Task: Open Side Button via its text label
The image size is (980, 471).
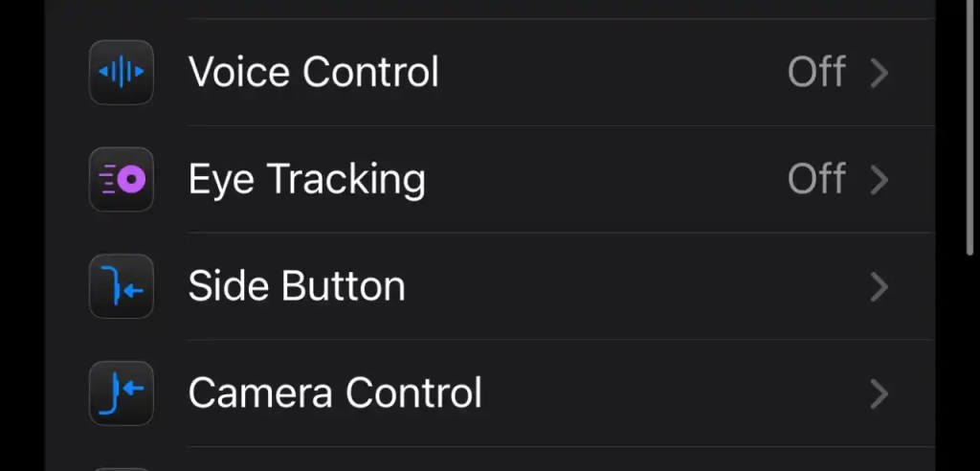Action: tap(297, 286)
